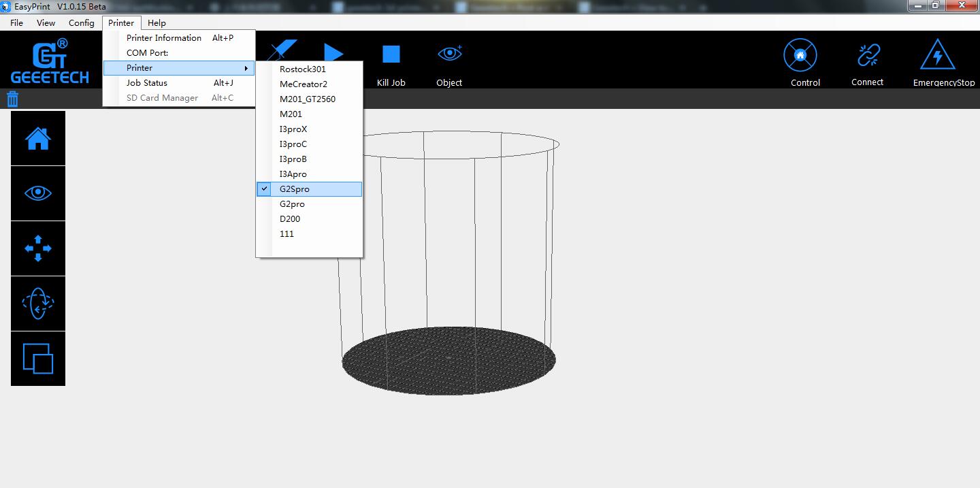Image resolution: width=980 pixels, height=488 pixels.
Task: Click Job Status menu entry
Action: [x=147, y=83]
